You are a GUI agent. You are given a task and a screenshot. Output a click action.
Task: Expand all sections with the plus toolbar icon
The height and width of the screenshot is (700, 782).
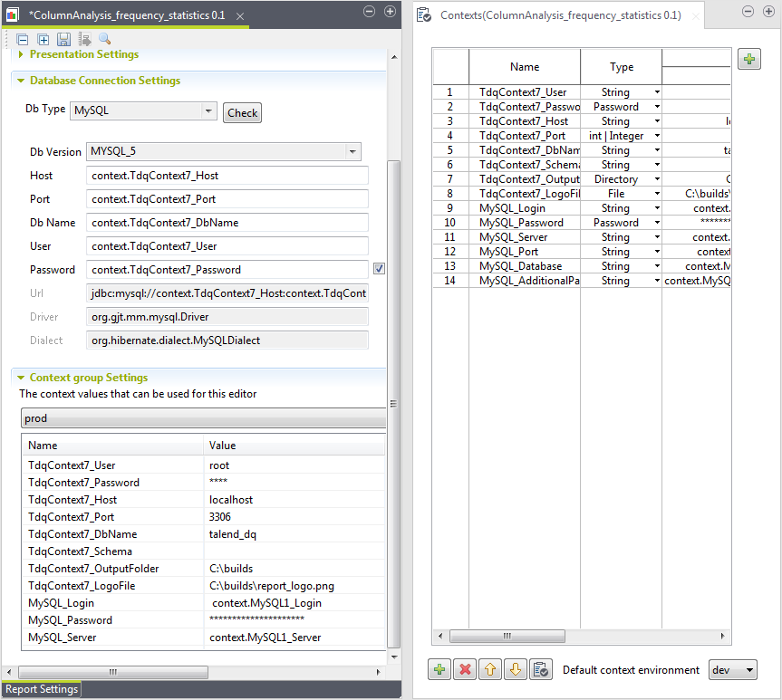43,39
